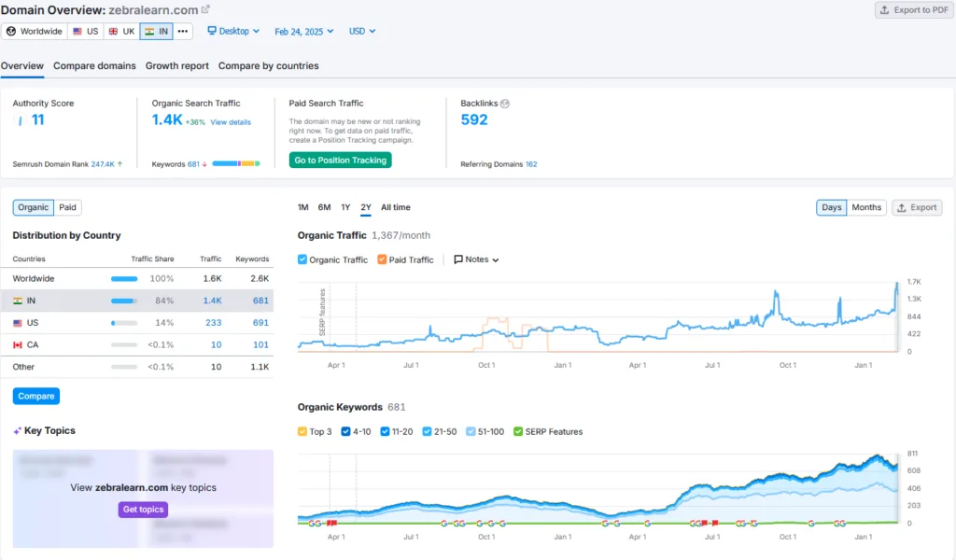The width and height of the screenshot is (956, 560).
Task: Toggle the Top 3 keywords checkbox
Action: point(302,431)
